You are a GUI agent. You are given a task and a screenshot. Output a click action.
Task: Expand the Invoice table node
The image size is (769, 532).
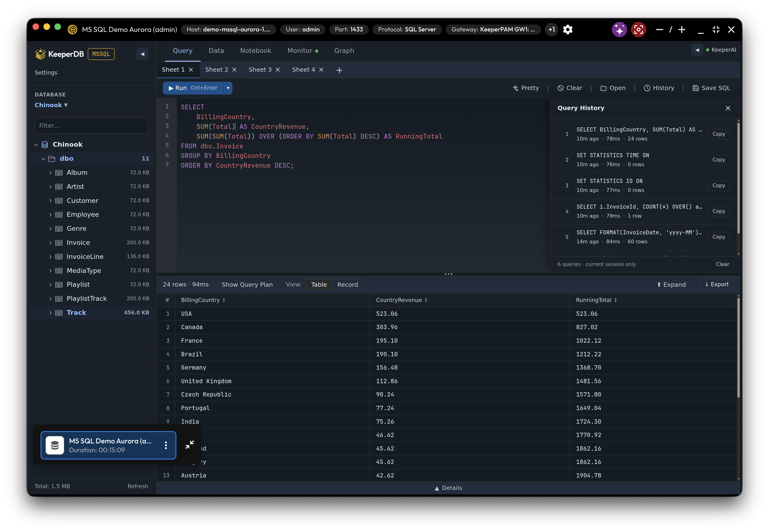pos(50,243)
